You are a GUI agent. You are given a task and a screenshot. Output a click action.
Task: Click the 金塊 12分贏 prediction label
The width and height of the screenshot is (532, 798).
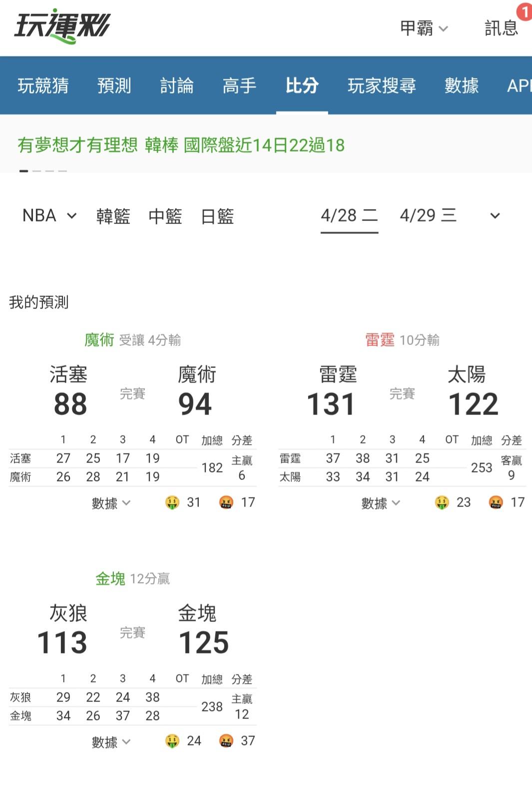(133, 579)
